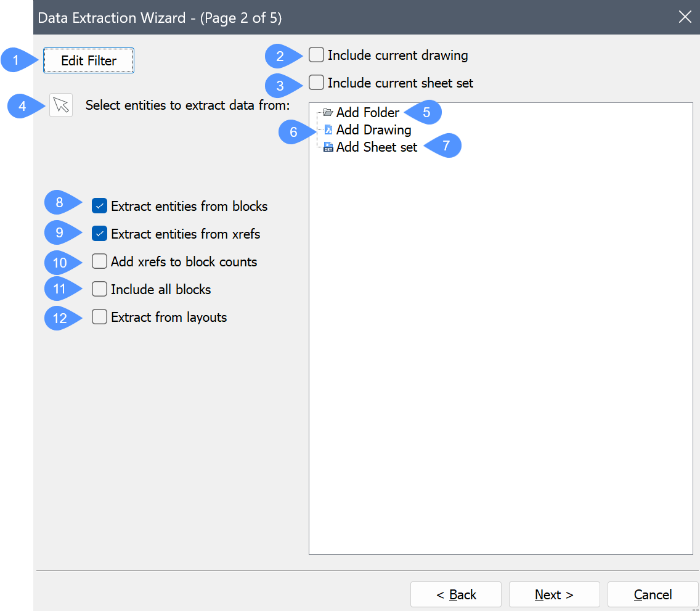
Task: Click the Add Drawing file icon
Action: (x=328, y=130)
